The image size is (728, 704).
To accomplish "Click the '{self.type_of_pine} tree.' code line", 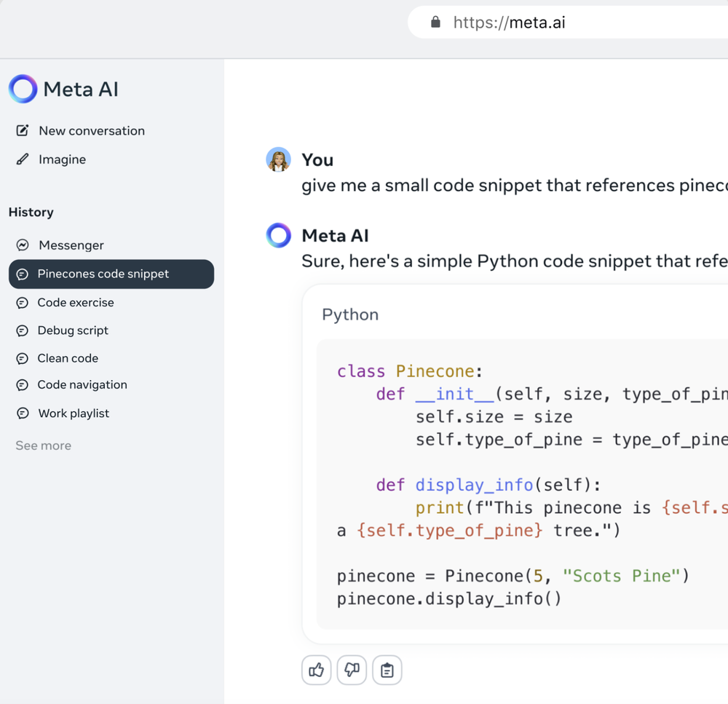I will [479, 531].
